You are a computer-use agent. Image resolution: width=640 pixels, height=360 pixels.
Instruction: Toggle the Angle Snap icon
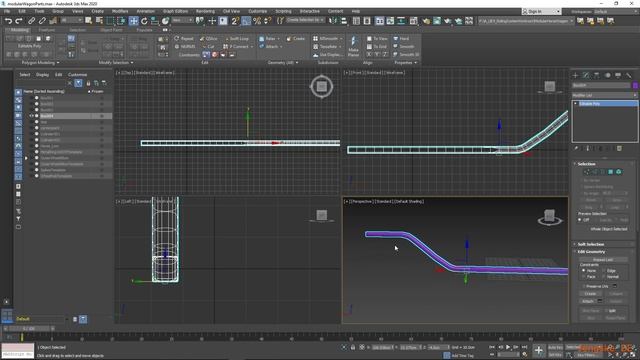246,21
